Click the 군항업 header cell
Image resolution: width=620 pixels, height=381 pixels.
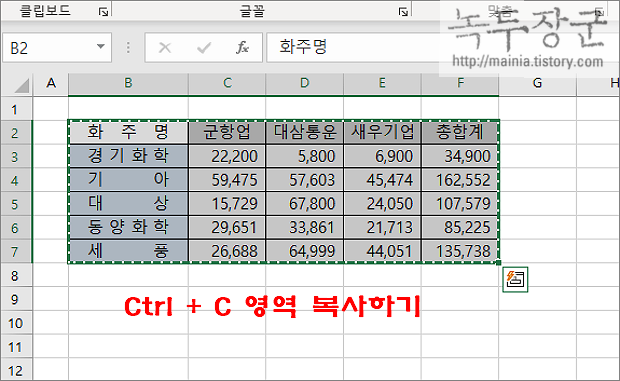click(x=227, y=132)
